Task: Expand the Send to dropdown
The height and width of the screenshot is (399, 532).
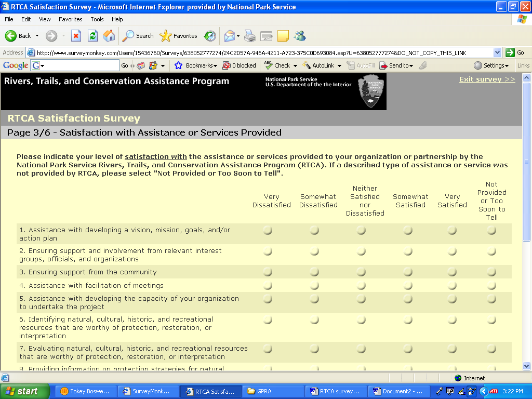Action: (411, 66)
